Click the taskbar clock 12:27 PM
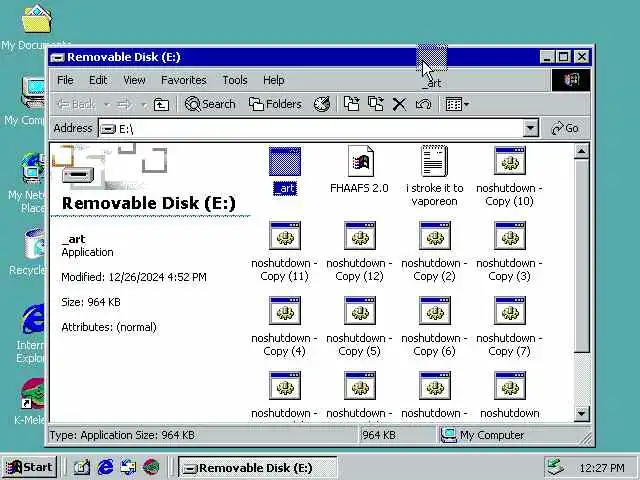The width and height of the screenshot is (640, 480). (602, 468)
